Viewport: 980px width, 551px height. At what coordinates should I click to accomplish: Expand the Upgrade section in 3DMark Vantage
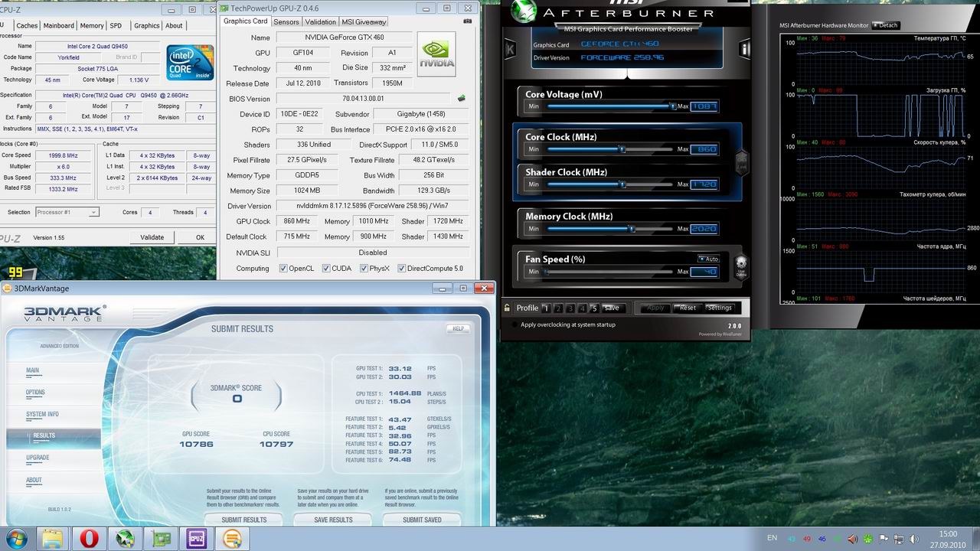38,458
